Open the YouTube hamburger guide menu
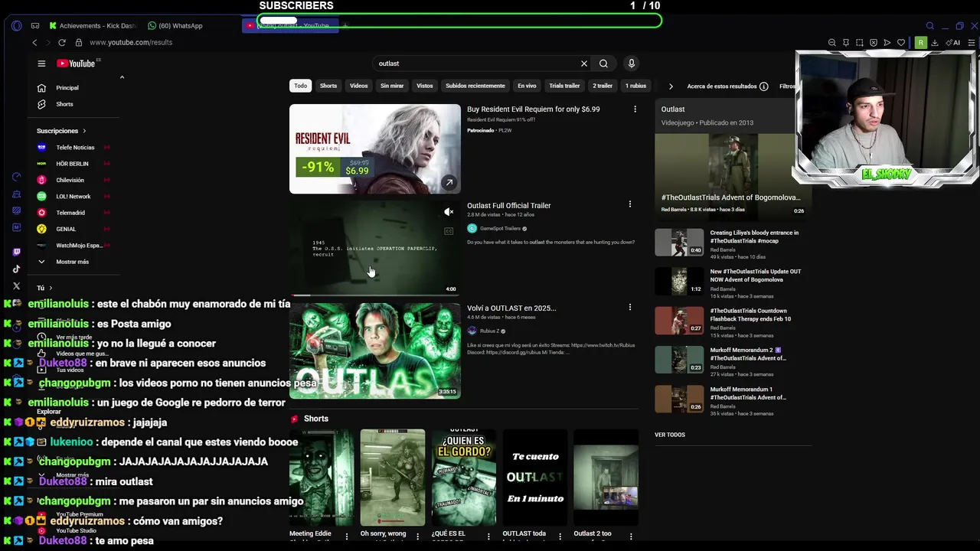 pyautogui.click(x=41, y=64)
